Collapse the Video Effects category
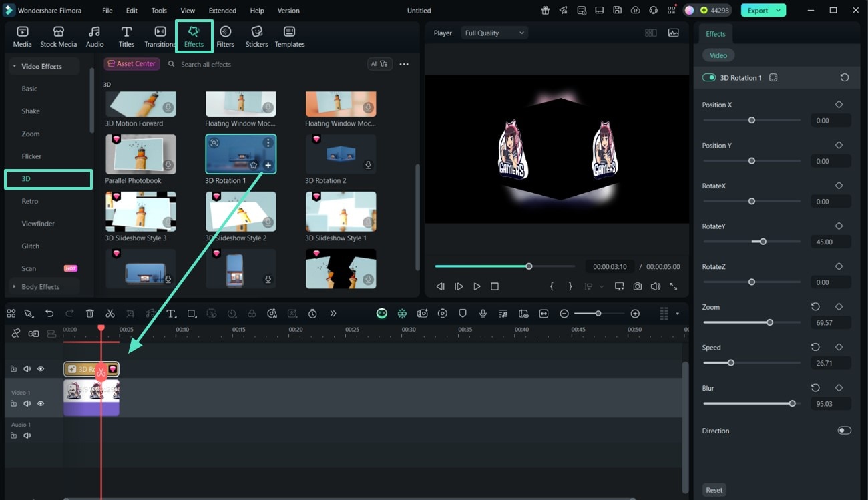 pos(14,67)
